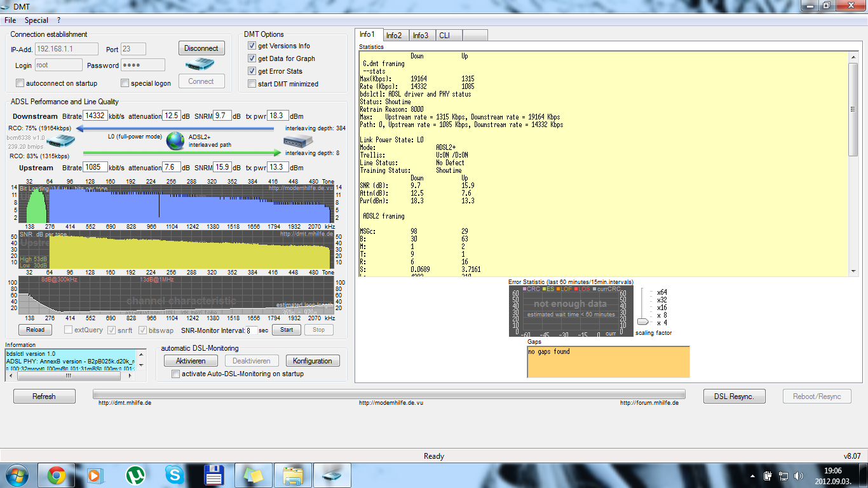This screenshot has height=488, width=868.
Task: Click the modem icon under Disconnect button
Action: [x=199, y=64]
